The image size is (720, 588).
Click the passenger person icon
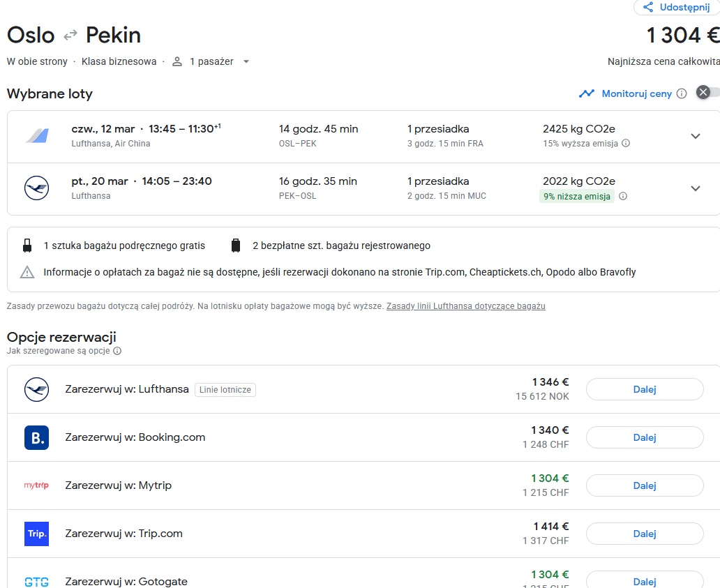tap(177, 61)
